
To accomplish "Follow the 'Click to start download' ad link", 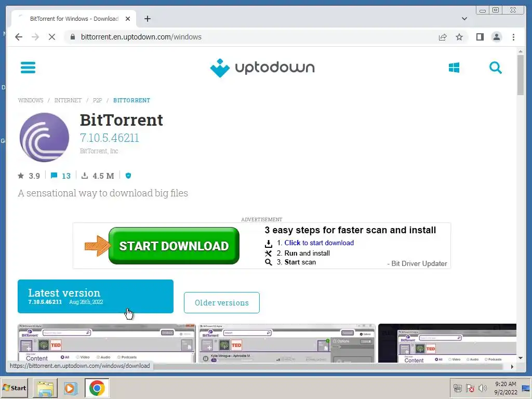I will pos(319,243).
